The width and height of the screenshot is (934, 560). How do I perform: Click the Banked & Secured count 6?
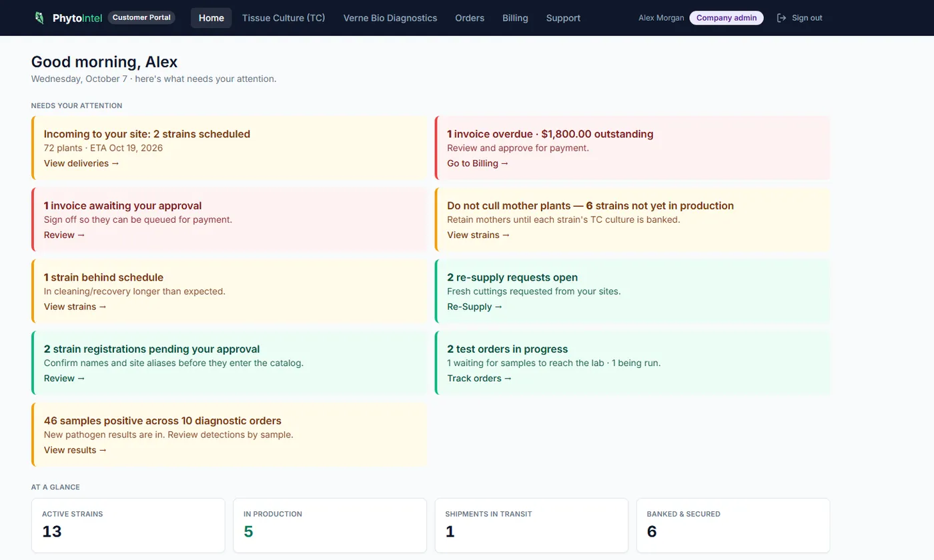point(652,531)
